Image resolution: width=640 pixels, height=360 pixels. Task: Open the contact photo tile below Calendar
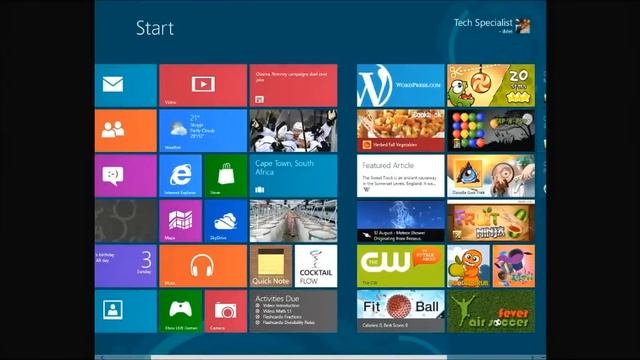click(x=126, y=311)
